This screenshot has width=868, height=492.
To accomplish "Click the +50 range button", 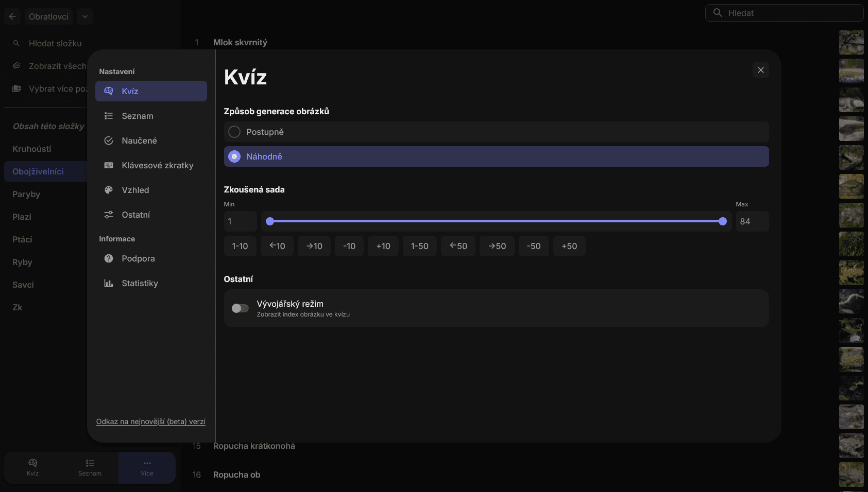I will tap(569, 246).
